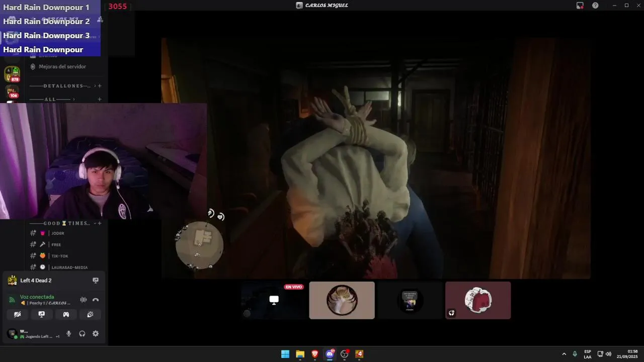Click the invite people icon
The width and height of the screenshot is (644, 362).
[100, 19]
